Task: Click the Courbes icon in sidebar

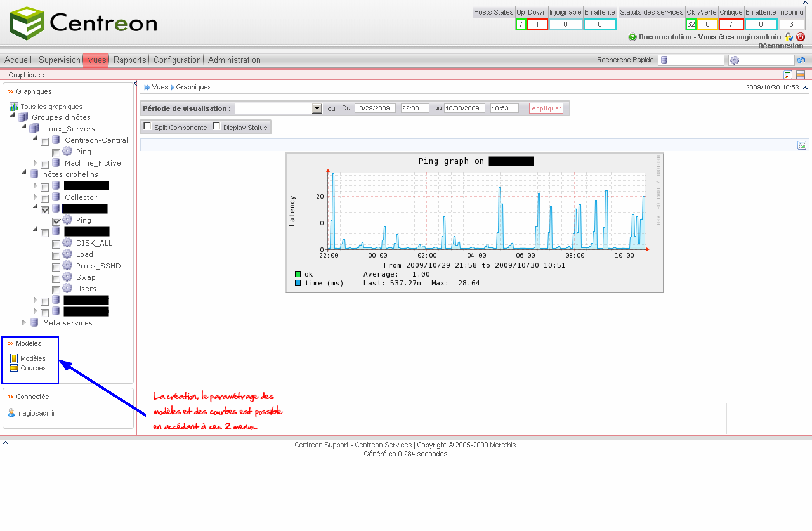Action: 14,368
